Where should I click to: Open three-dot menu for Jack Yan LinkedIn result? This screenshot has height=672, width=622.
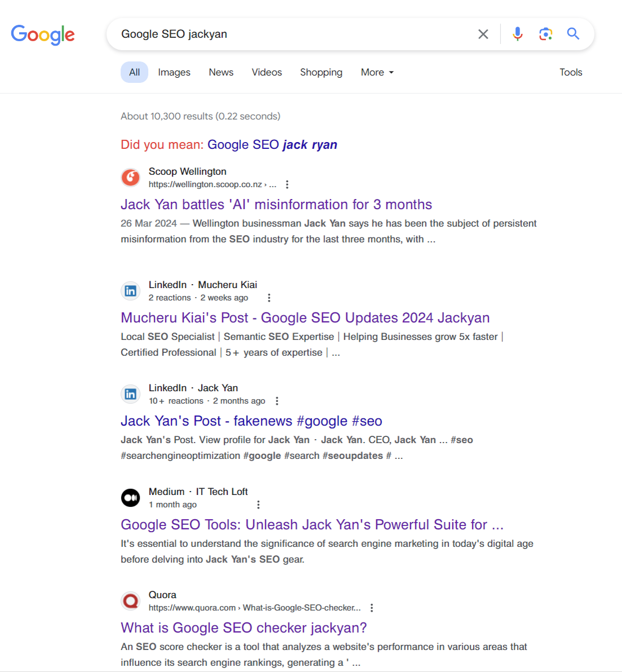[x=277, y=401]
